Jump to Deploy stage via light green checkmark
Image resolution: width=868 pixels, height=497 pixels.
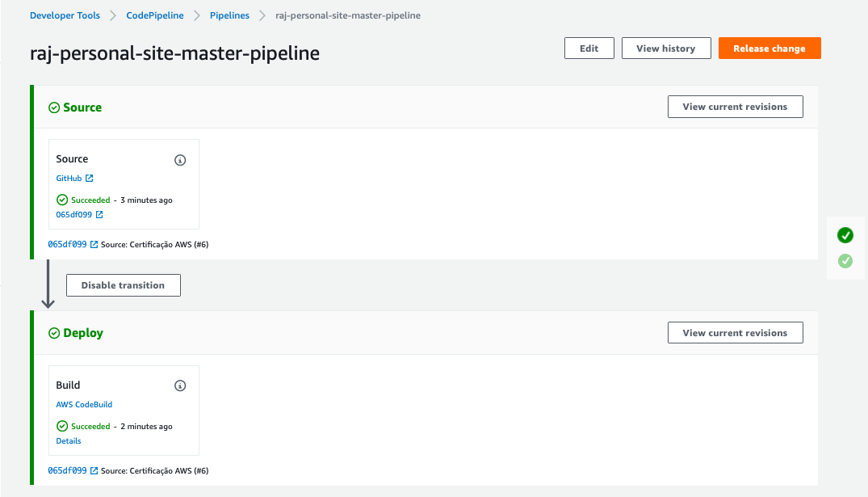coord(845,261)
